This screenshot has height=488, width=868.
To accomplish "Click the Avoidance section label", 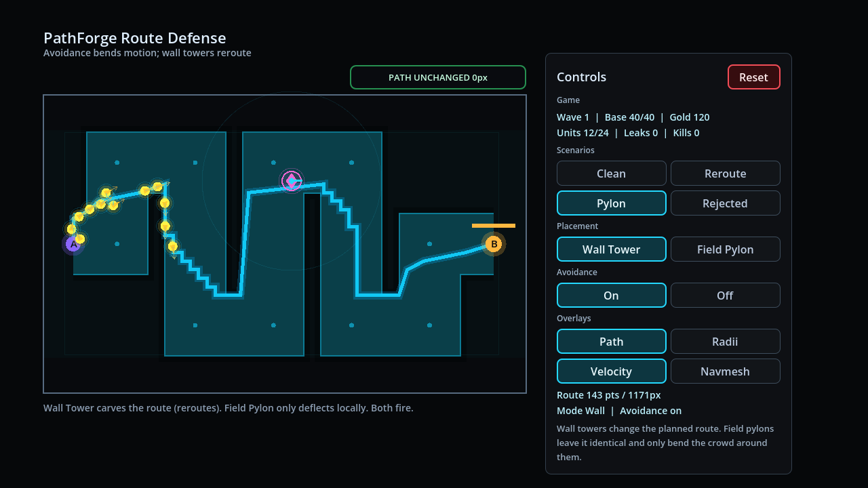I will [577, 272].
